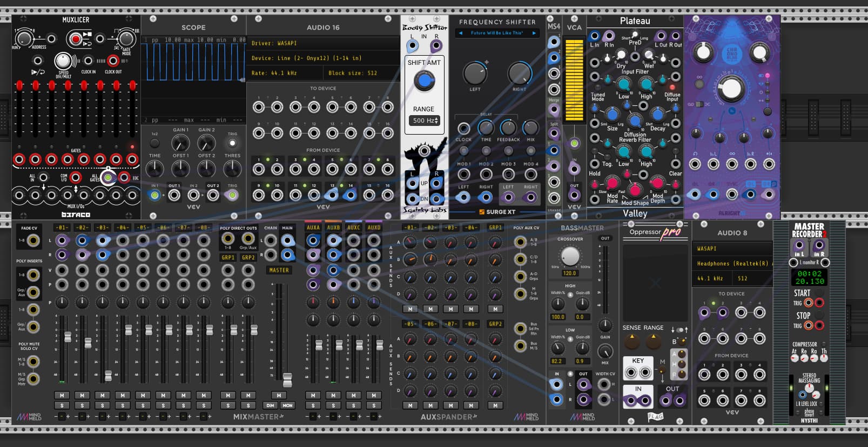Click the Scope GAIN 1 knob
868x447 pixels.
(180, 143)
